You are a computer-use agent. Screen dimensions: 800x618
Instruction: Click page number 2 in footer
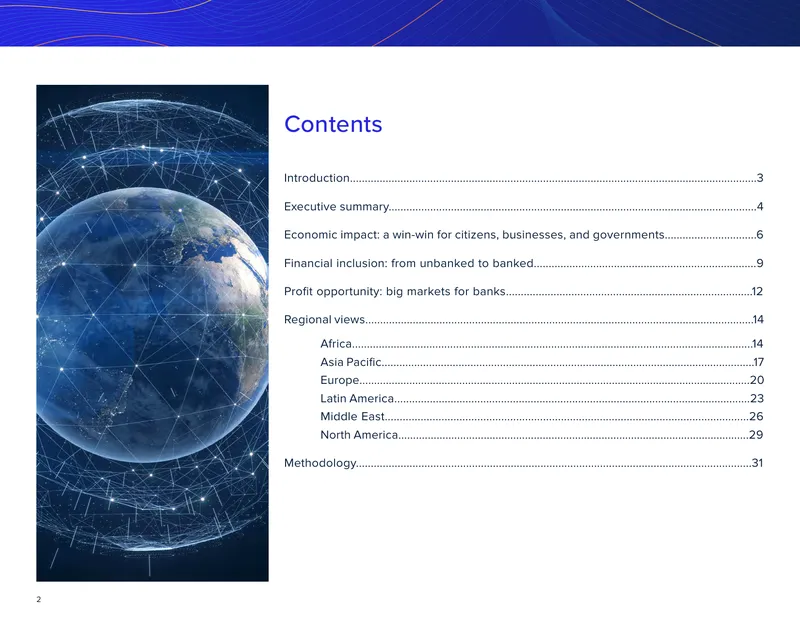point(39,600)
